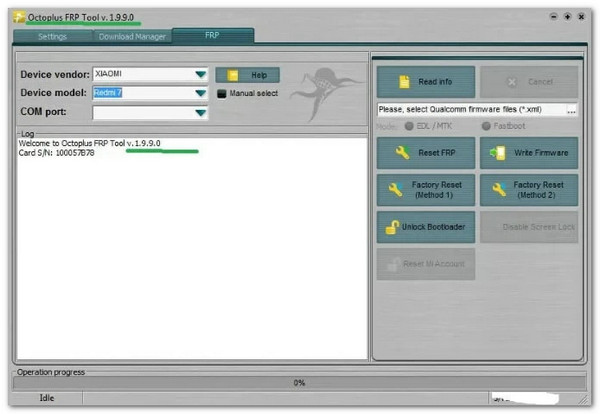
Task: Click the Factory Reset Method 1 wrench icon
Action: tap(396, 189)
